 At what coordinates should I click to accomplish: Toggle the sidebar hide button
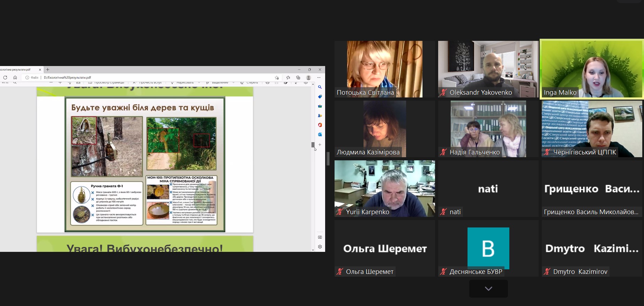point(320,237)
